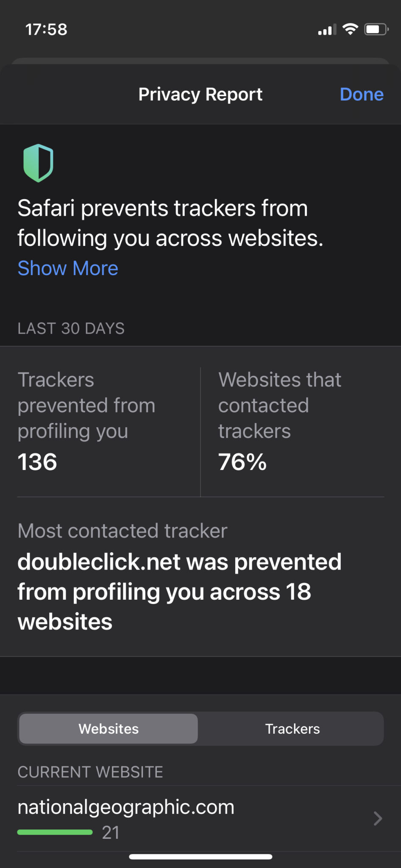Expand nationalgeographic.com chevron arrow
The width and height of the screenshot is (401, 868).
[378, 818]
